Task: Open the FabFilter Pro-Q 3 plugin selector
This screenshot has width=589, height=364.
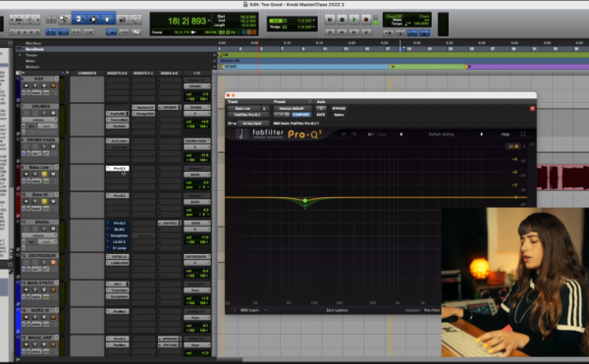Action: (248, 115)
